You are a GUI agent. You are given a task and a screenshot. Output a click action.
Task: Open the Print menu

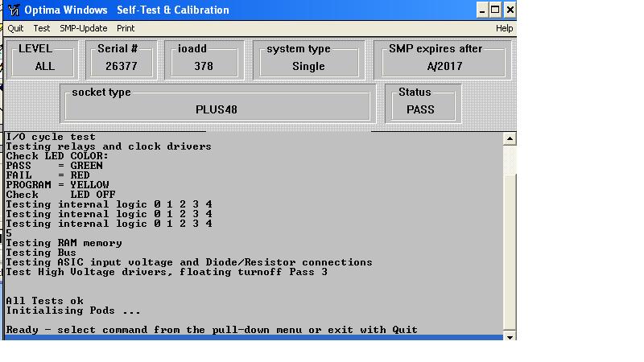click(126, 28)
